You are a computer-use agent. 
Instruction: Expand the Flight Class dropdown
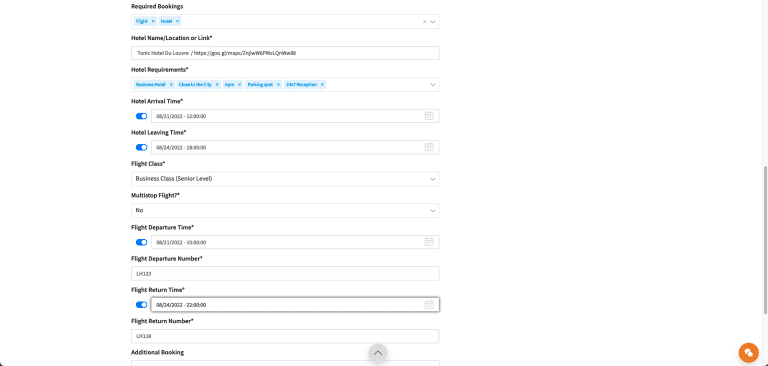click(x=285, y=179)
